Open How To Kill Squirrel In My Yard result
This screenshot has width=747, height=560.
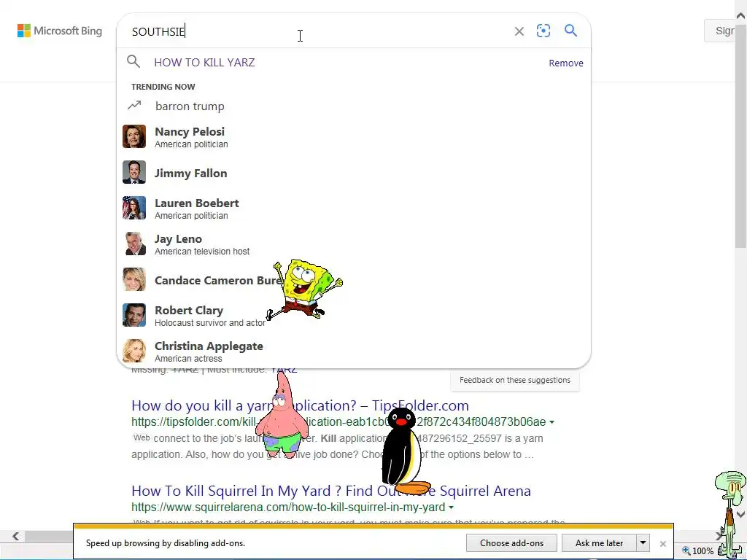coord(331,491)
